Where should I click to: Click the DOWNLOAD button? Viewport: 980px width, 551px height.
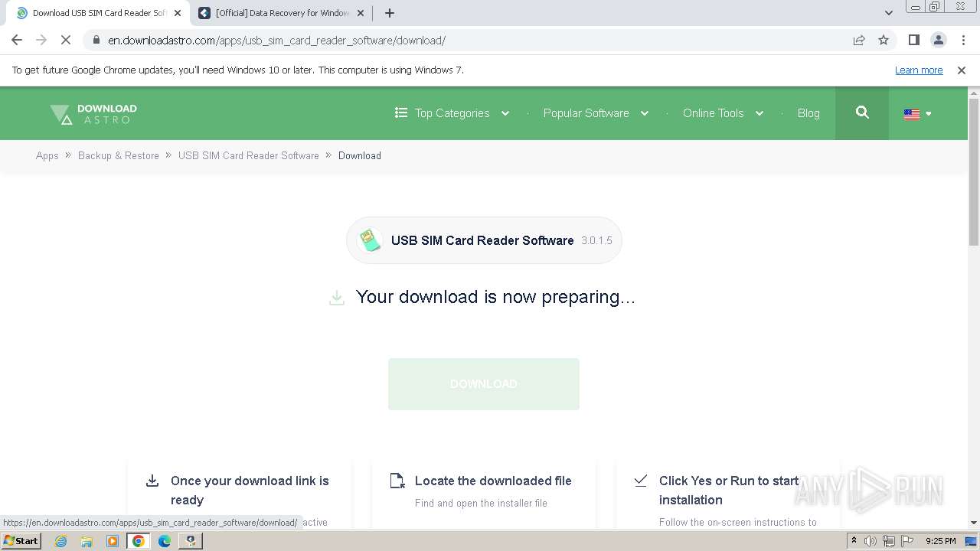484,384
